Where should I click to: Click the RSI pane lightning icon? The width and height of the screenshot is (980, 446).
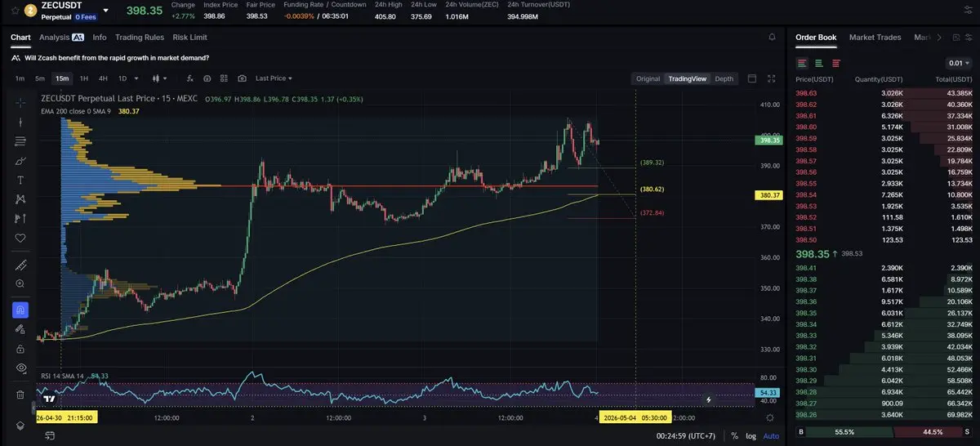708,399
